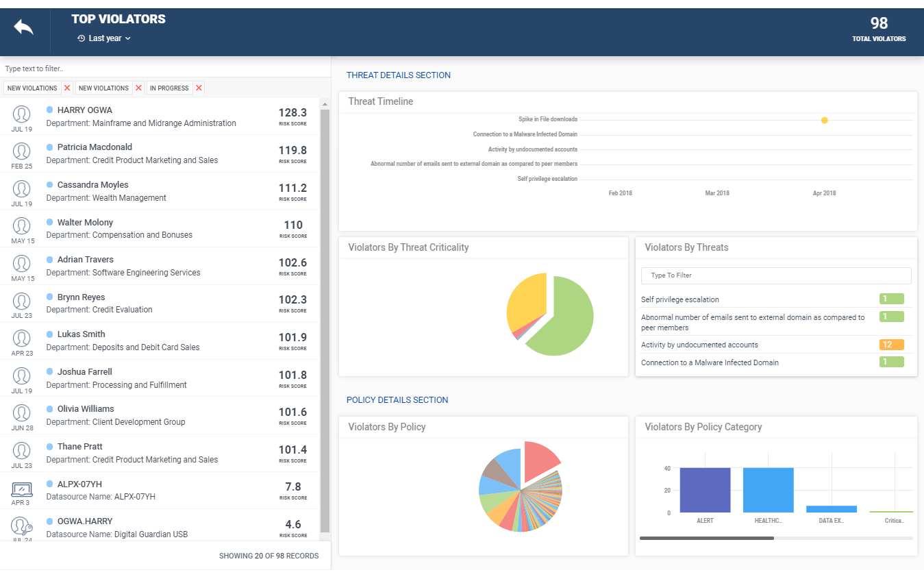The width and height of the screenshot is (924, 579).
Task: Click the DATA EX.. bar in Policy Category chart
Action: [x=832, y=509]
